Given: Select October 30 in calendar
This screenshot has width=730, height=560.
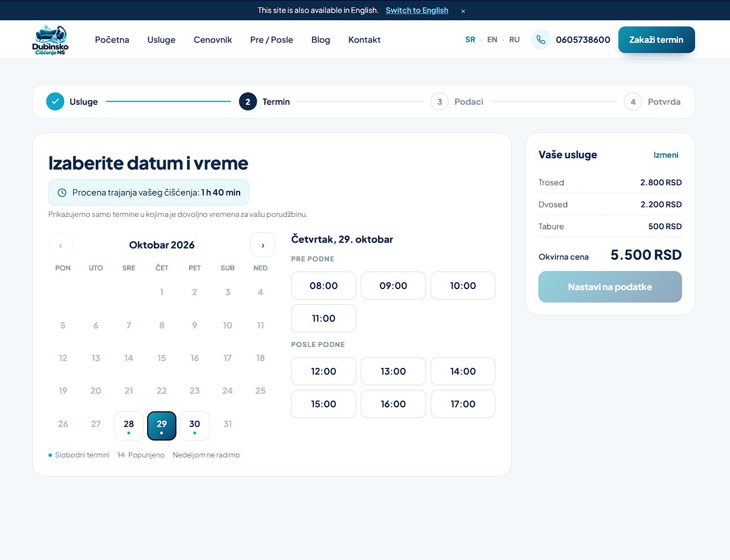Looking at the screenshot, I should pyautogui.click(x=194, y=426).
